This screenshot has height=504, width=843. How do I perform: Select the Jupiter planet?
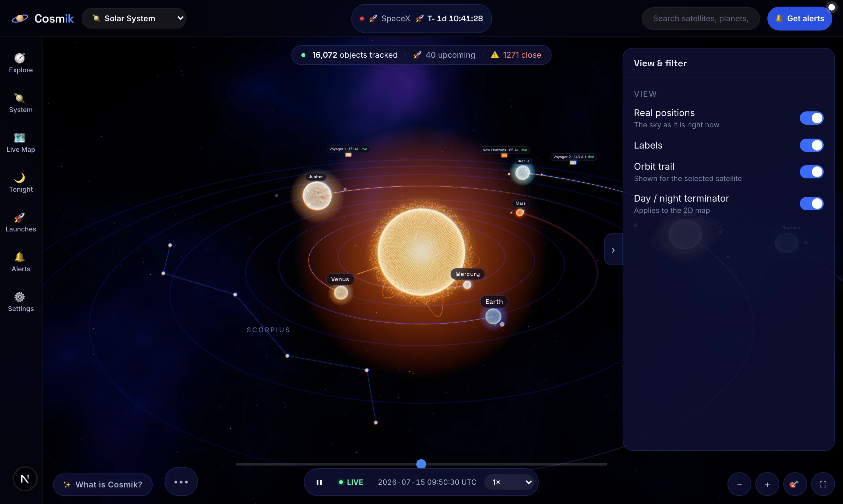pos(317,196)
